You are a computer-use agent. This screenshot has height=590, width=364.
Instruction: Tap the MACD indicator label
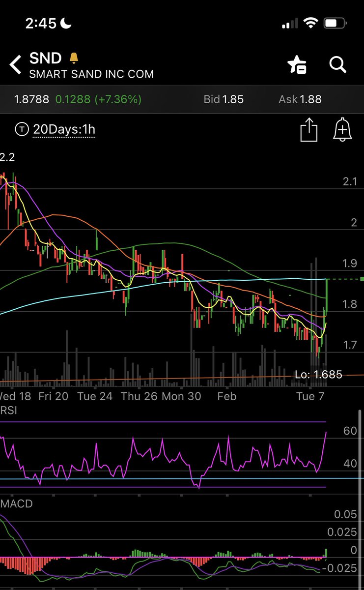[16, 504]
